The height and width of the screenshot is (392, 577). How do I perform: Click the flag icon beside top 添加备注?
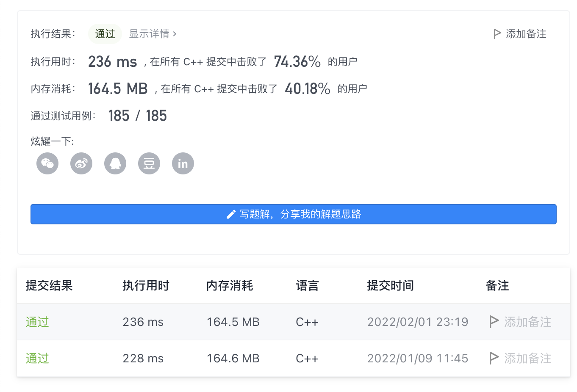click(497, 34)
